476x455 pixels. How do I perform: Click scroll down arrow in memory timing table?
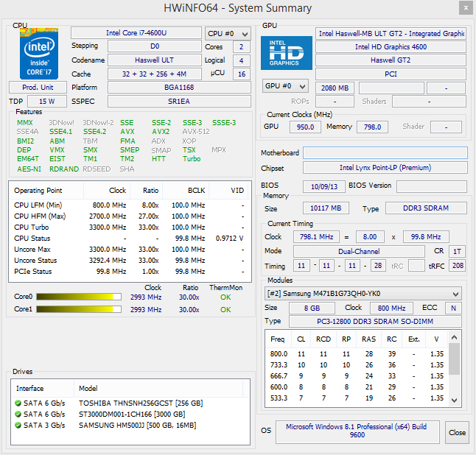454,400
